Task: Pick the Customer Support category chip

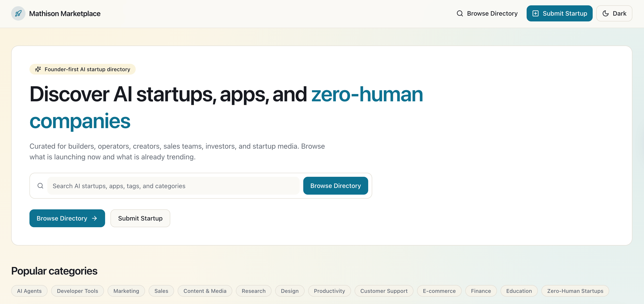Action: coord(384,291)
